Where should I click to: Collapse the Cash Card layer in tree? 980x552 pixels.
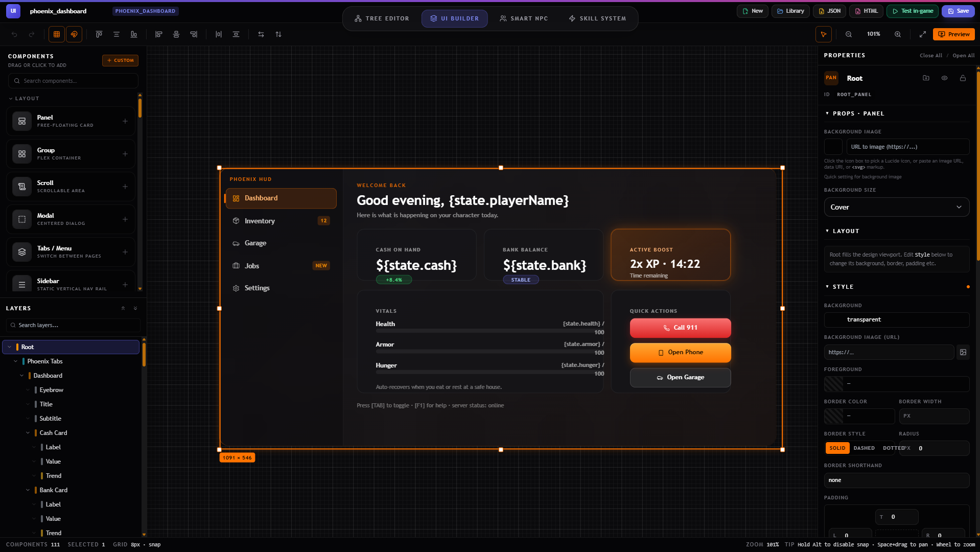[28, 433]
